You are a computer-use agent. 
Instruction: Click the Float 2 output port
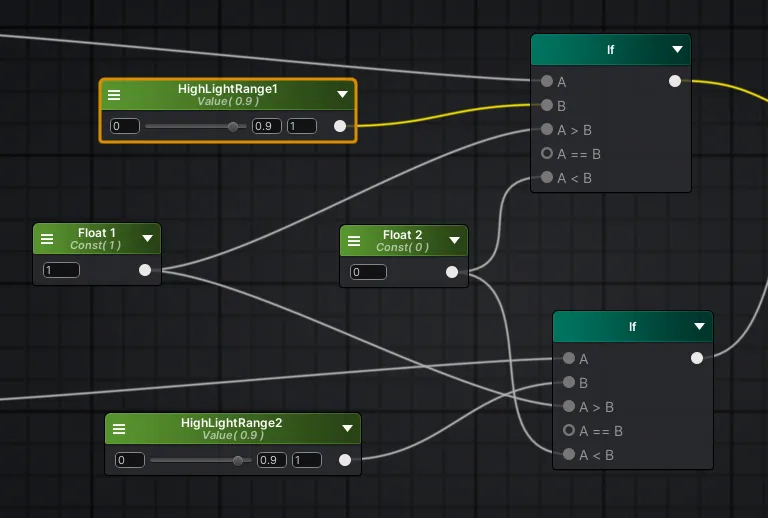pyautogui.click(x=452, y=272)
